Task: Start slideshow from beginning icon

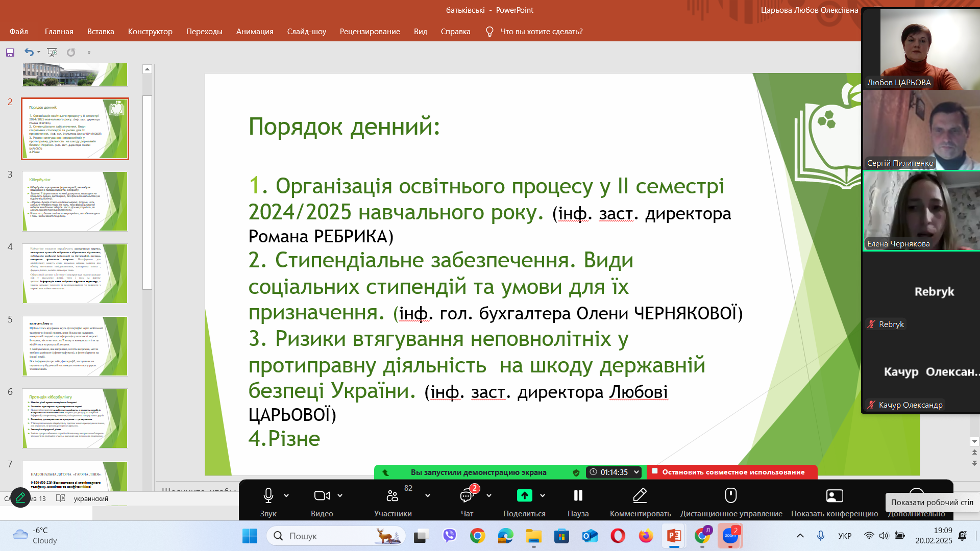Action: (x=52, y=53)
